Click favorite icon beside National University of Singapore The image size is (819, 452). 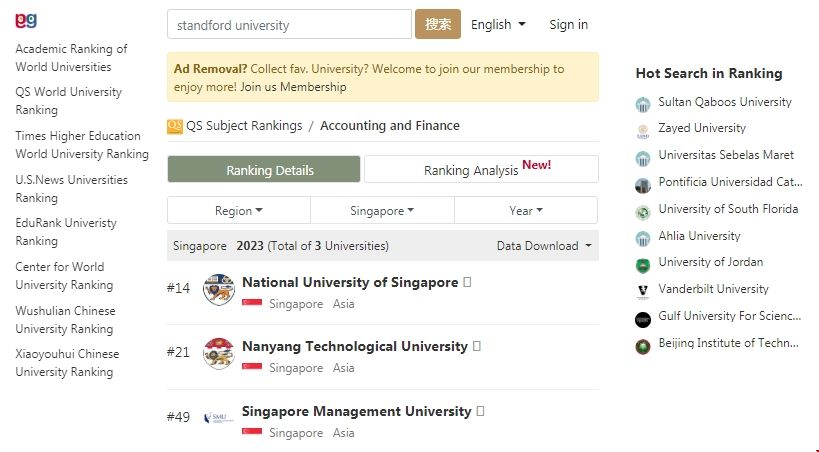tap(467, 282)
